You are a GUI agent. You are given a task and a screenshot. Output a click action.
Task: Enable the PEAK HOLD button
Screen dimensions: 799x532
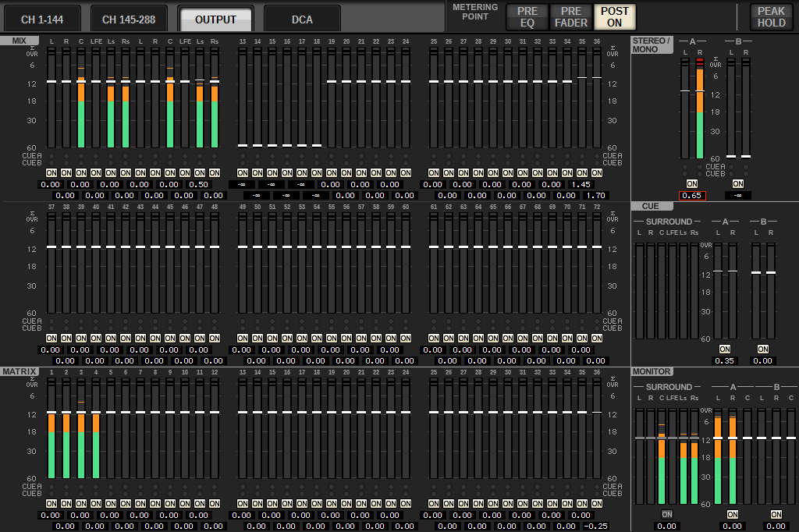point(771,17)
